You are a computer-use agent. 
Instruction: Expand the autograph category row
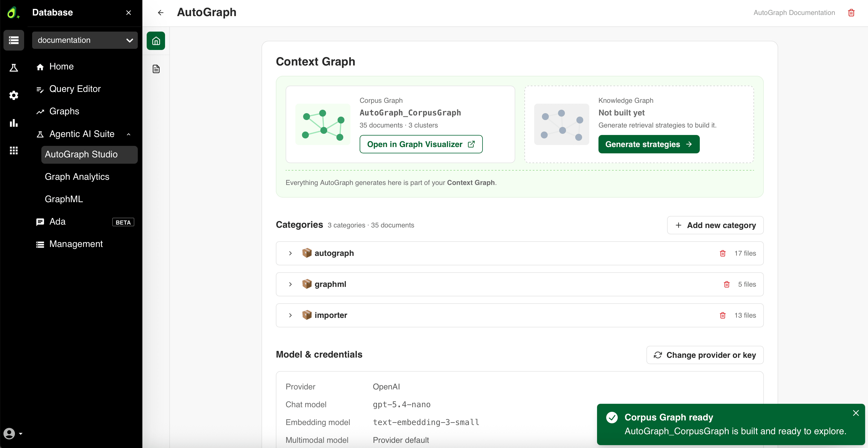[290, 253]
